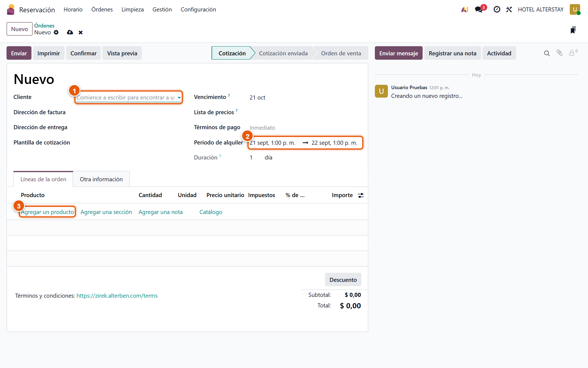Click the Enviar button
Screen dimensions: 588x368
coord(19,53)
